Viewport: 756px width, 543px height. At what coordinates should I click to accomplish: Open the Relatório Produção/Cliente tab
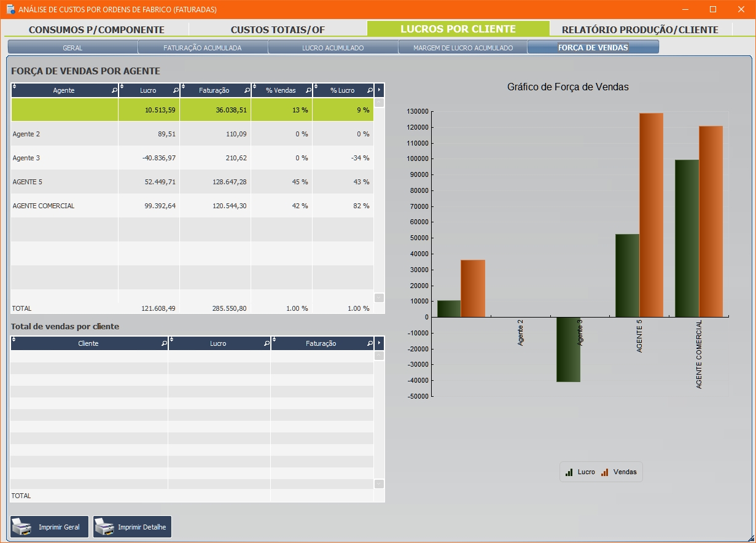[x=640, y=29]
